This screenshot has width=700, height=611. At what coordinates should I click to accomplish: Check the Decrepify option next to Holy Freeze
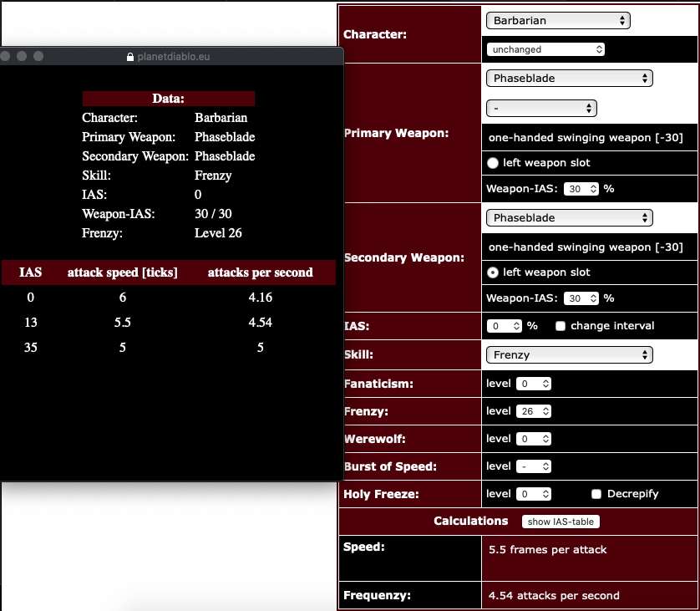tap(596, 494)
